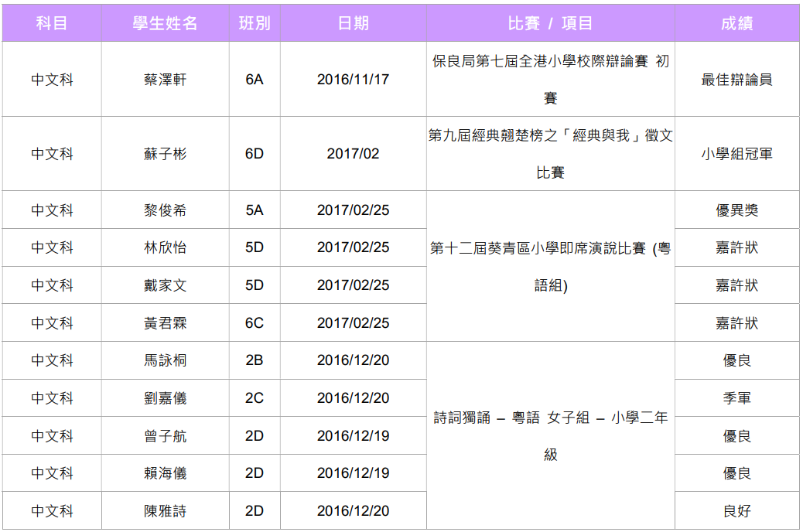
Task: Click the 日期 column header
Action: (353, 23)
